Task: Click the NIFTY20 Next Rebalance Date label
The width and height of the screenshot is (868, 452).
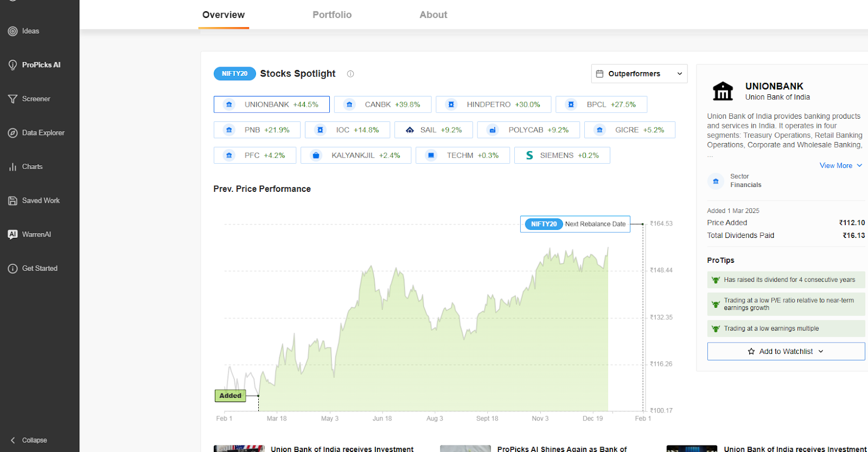Action: click(x=575, y=224)
